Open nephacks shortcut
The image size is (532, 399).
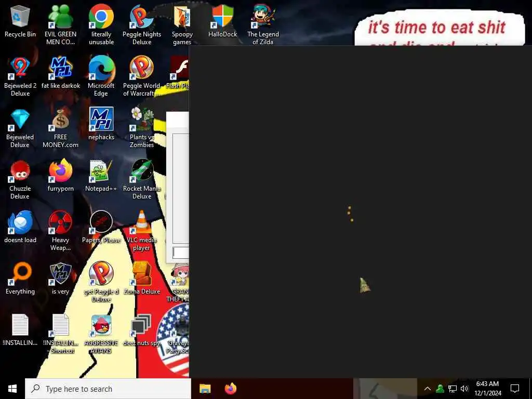[x=101, y=124]
